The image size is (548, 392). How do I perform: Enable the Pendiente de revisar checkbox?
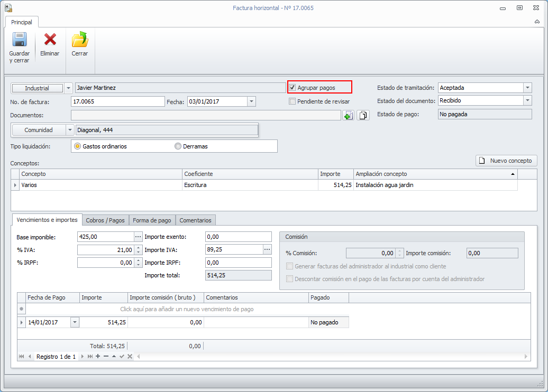pyautogui.click(x=293, y=101)
